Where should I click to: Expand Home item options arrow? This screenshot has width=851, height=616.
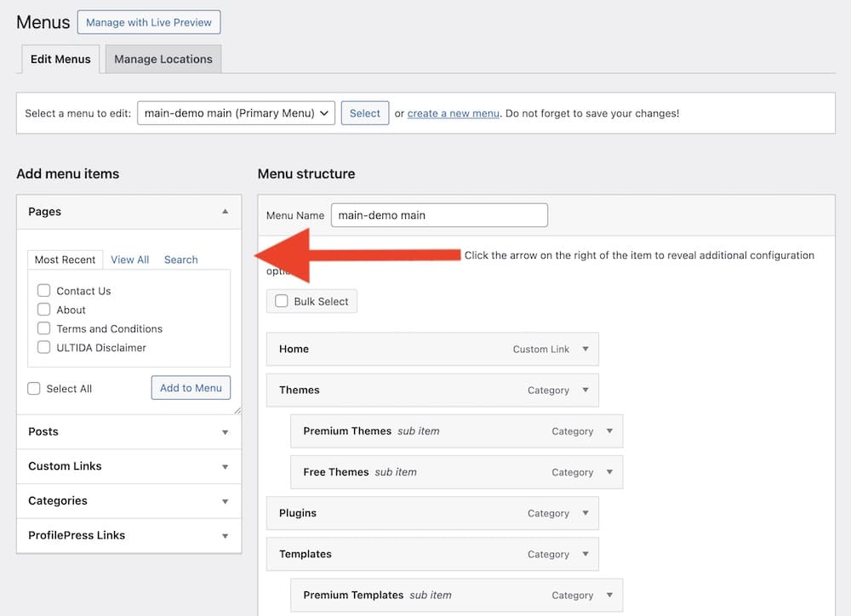pos(585,349)
